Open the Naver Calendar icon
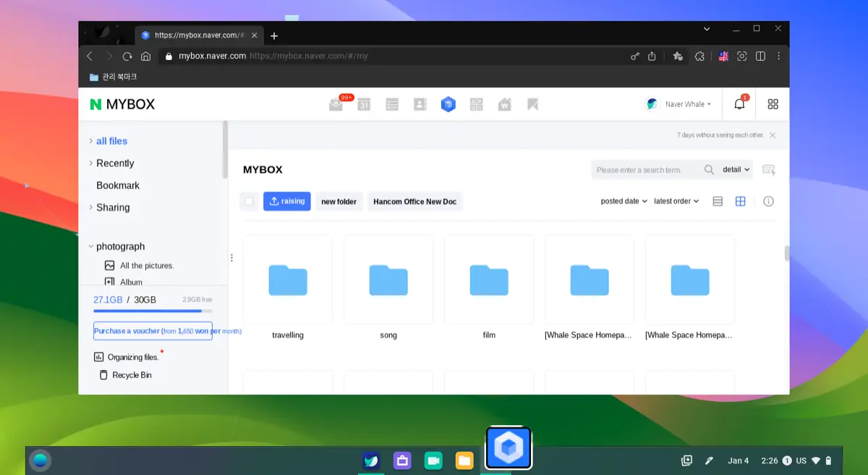This screenshot has width=868, height=475. tap(364, 104)
